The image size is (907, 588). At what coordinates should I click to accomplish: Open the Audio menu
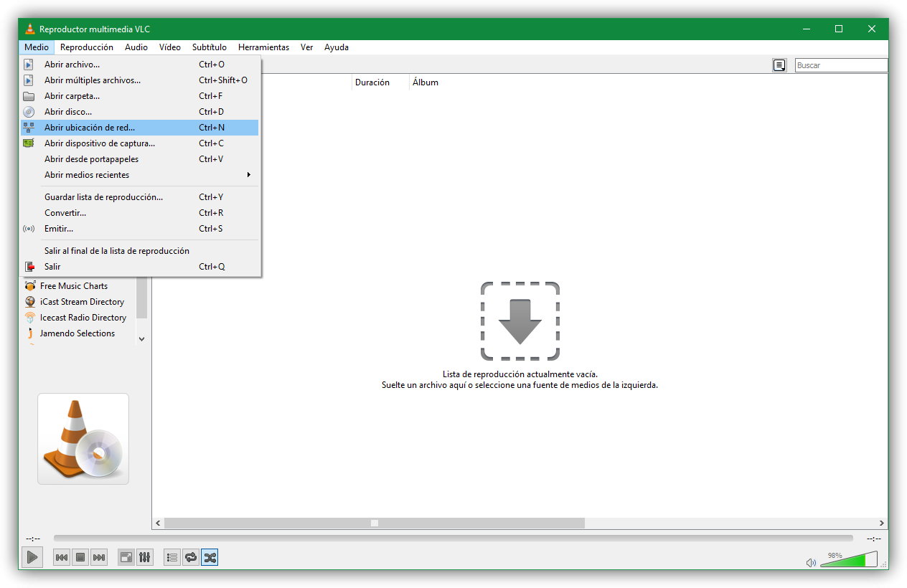[136, 47]
